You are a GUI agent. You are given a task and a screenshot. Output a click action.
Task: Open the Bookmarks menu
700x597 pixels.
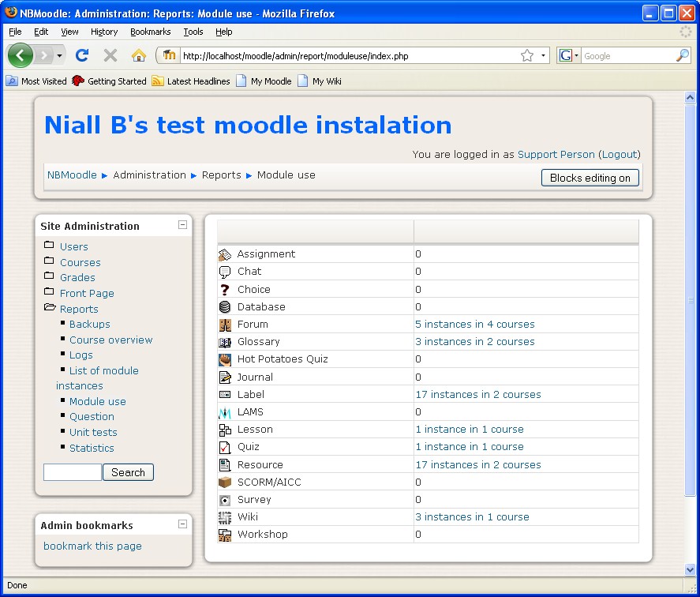pyautogui.click(x=151, y=32)
